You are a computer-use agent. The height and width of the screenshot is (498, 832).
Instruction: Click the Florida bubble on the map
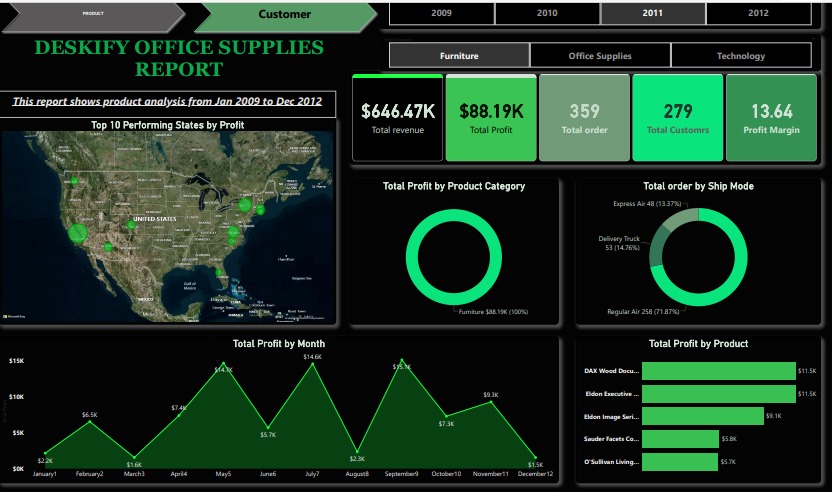tap(219, 273)
